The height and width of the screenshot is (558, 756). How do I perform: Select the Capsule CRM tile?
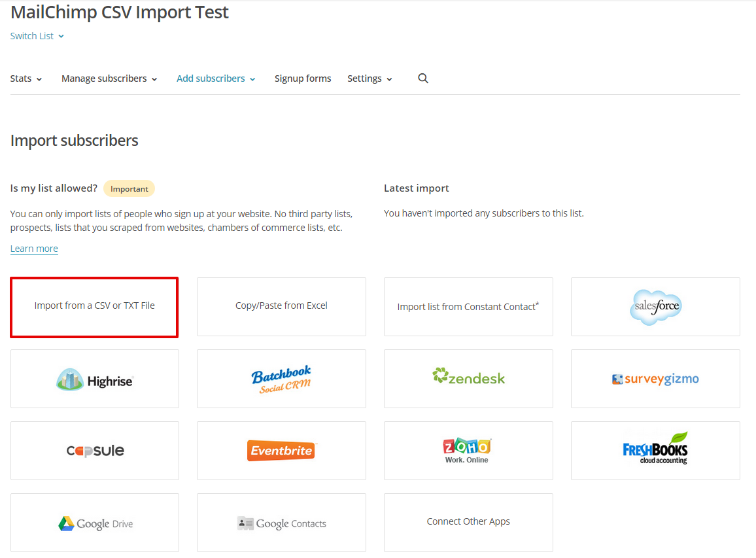coord(94,451)
